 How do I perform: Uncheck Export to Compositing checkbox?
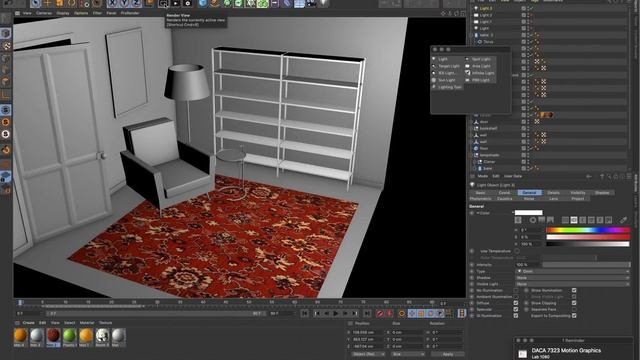[x=574, y=316]
